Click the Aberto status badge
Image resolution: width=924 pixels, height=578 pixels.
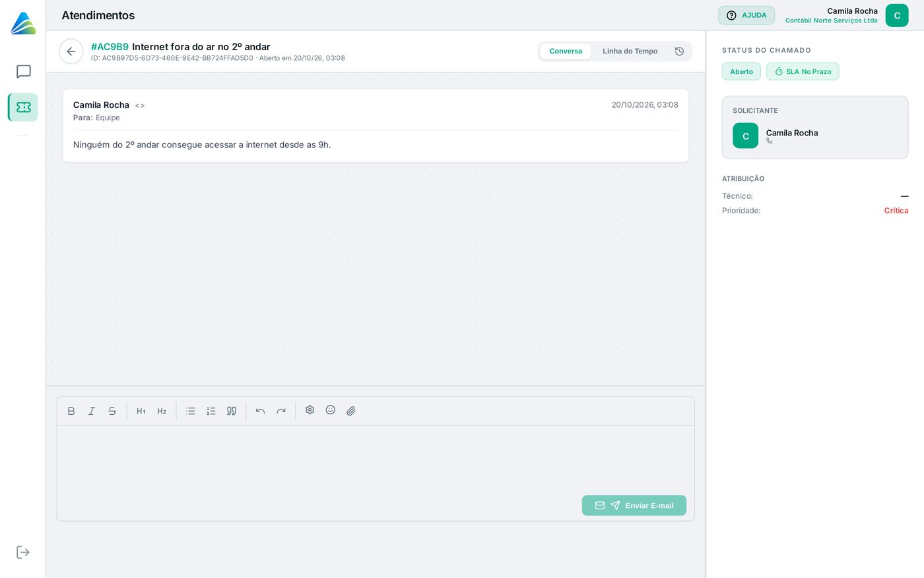pyautogui.click(x=741, y=71)
